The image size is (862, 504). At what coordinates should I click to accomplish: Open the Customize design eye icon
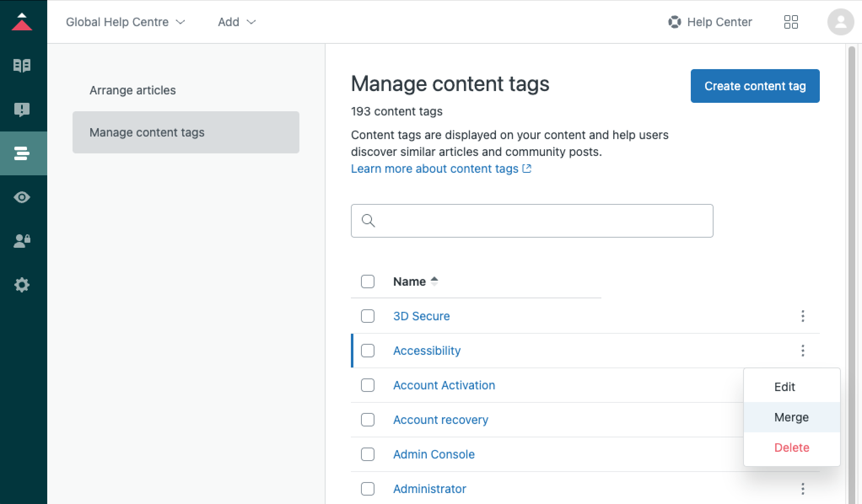[22, 197]
